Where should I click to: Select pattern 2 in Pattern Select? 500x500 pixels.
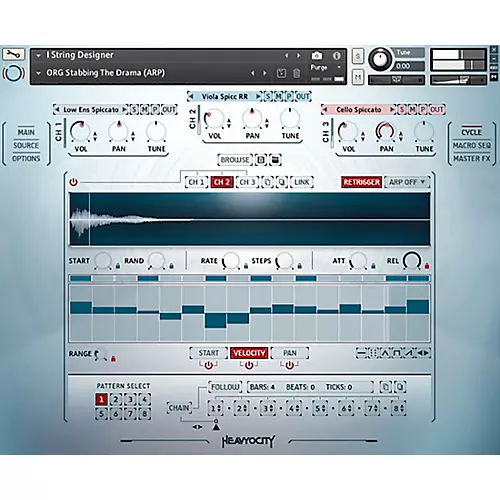tap(116, 399)
